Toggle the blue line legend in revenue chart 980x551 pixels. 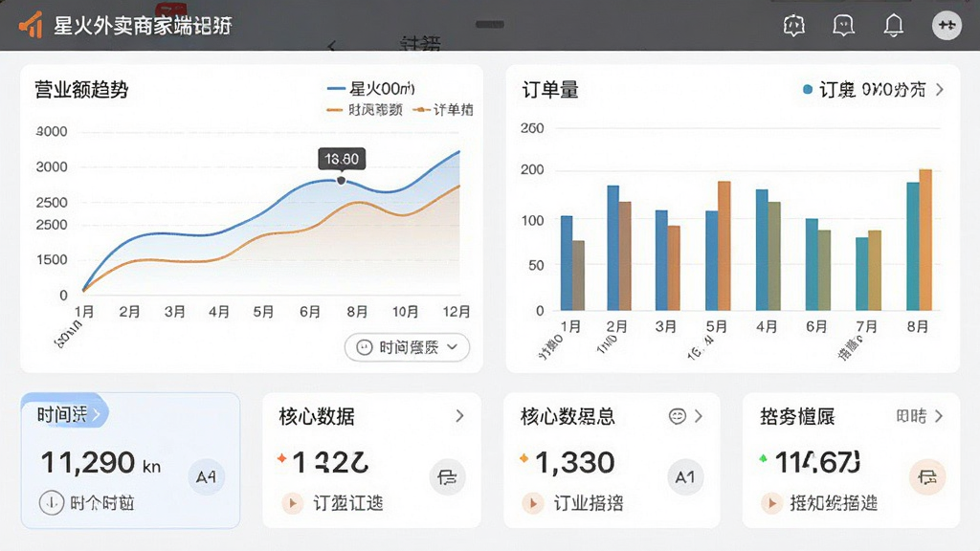coord(371,89)
